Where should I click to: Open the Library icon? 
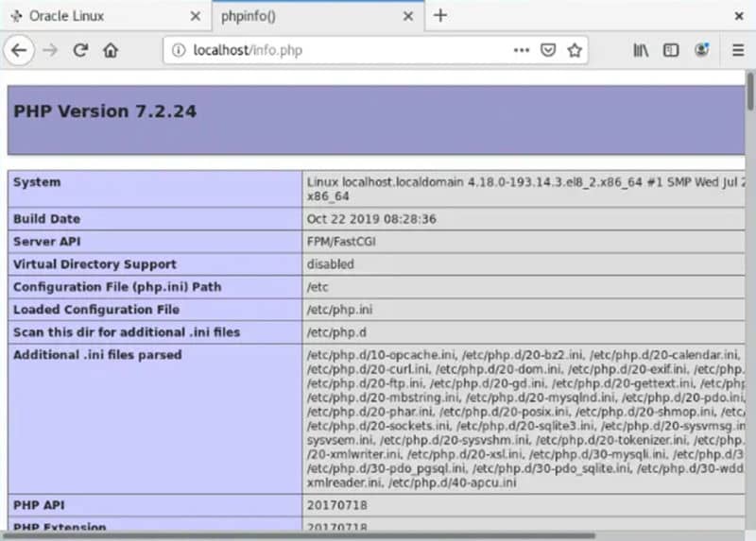point(641,50)
